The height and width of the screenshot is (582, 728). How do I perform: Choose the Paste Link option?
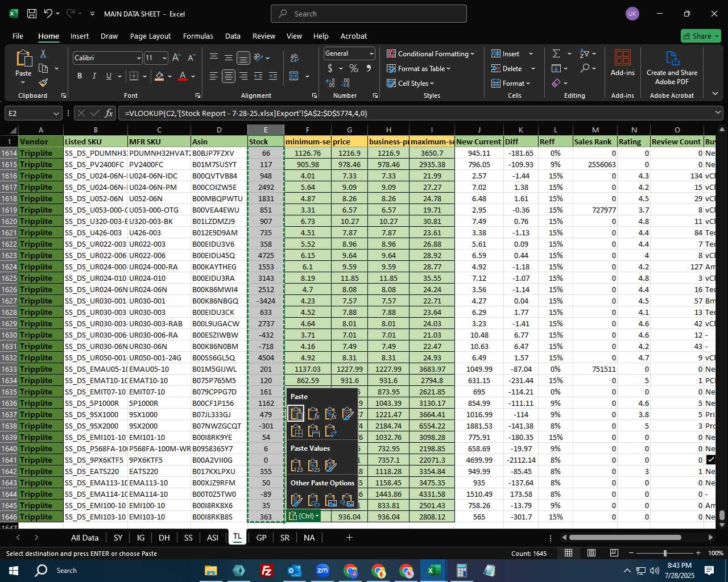(x=313, y=501)
